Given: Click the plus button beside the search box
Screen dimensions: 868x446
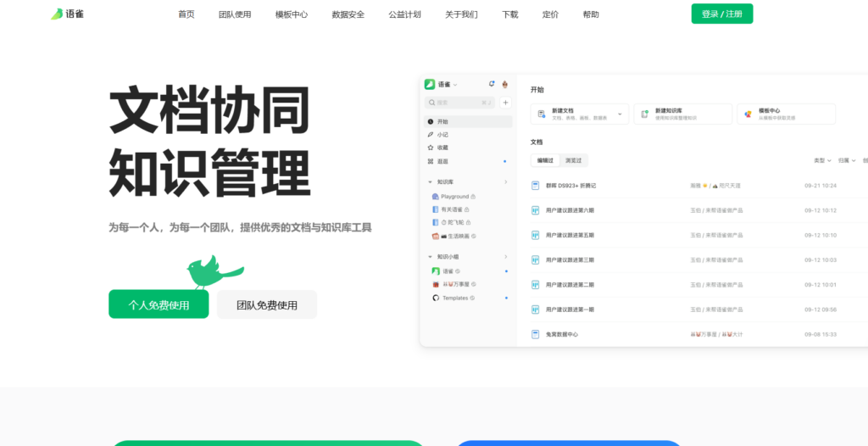Looking at the screenshot, I should click(505, 103).
